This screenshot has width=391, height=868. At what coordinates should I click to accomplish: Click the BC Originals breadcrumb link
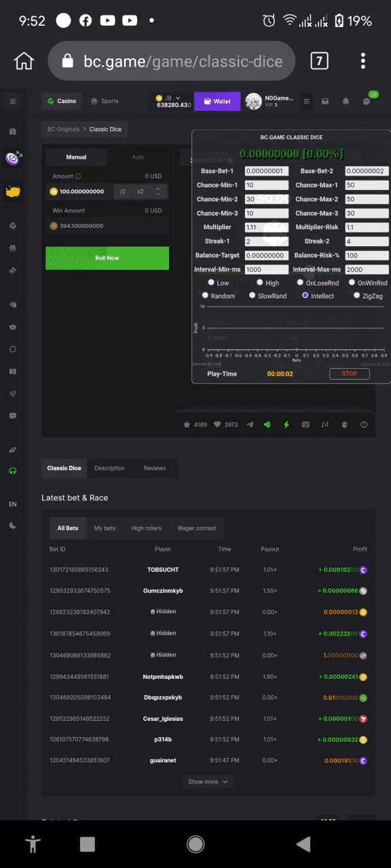point(63,129)
